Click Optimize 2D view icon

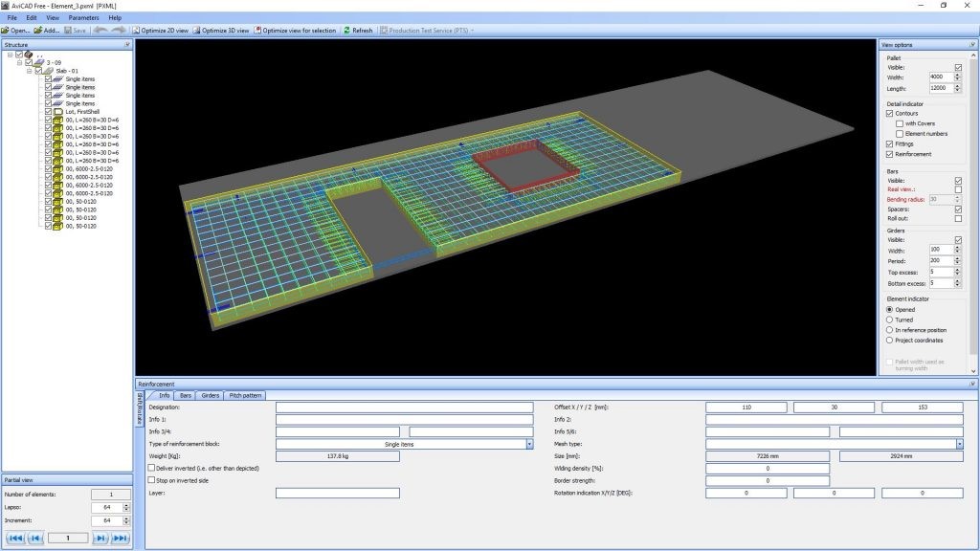coord(135,30)
